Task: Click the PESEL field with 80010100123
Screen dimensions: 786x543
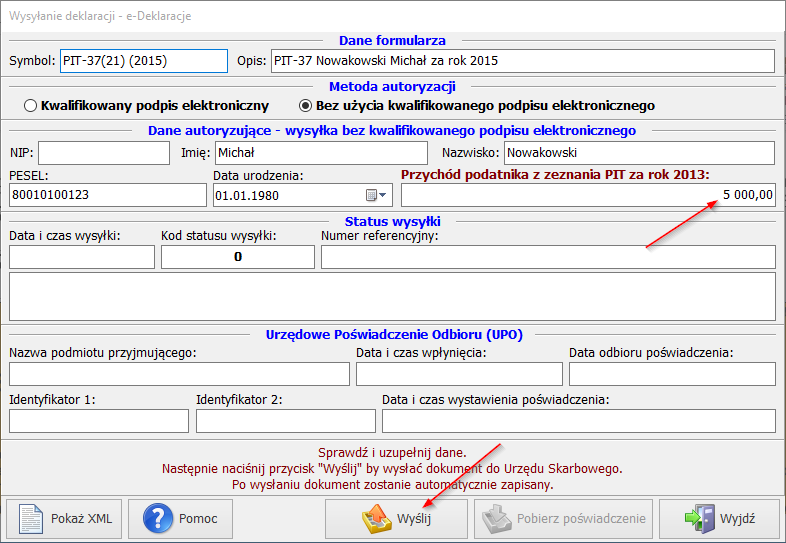Action: [107, 195]
